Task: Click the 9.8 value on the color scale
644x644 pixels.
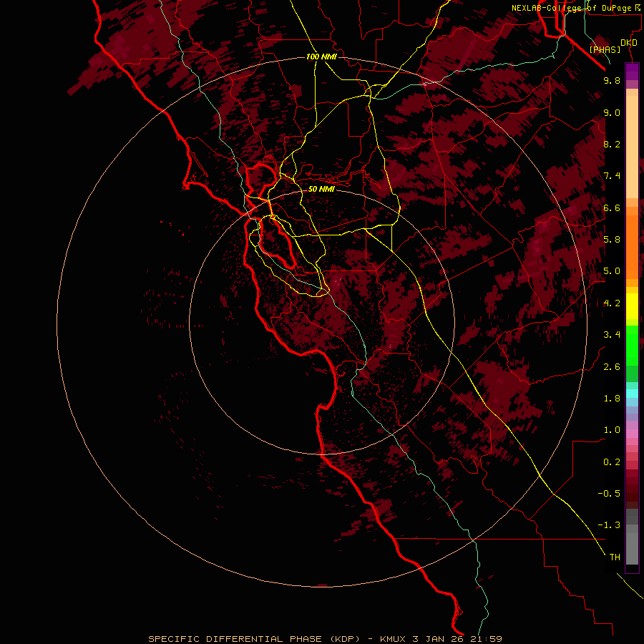Action: point(612,80)
